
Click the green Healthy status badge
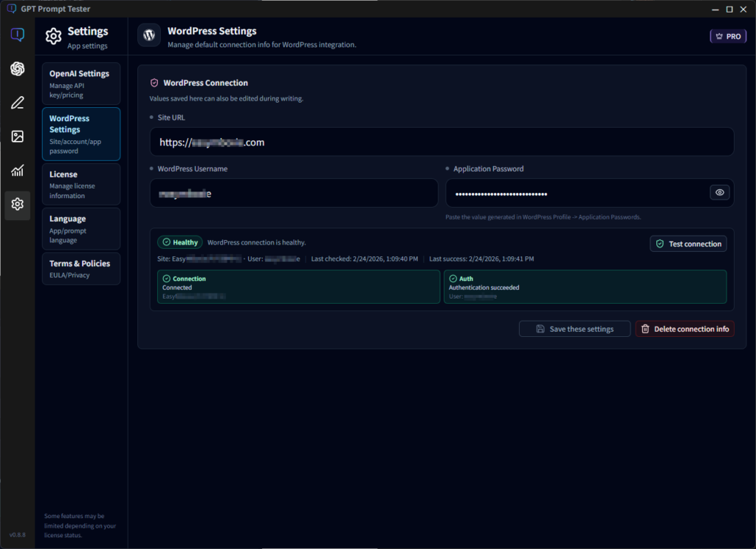tap(179, 242)
